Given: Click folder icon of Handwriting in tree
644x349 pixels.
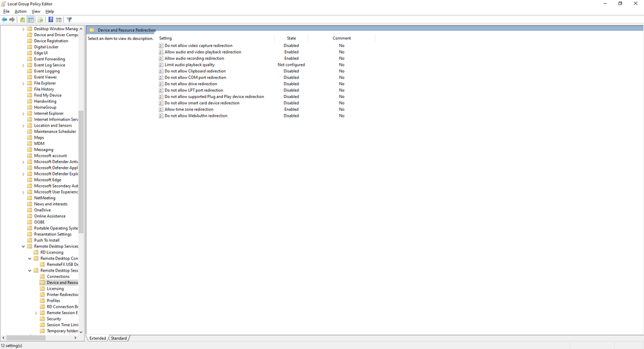Looking at the screenshot, I should [x=30, y=101].
